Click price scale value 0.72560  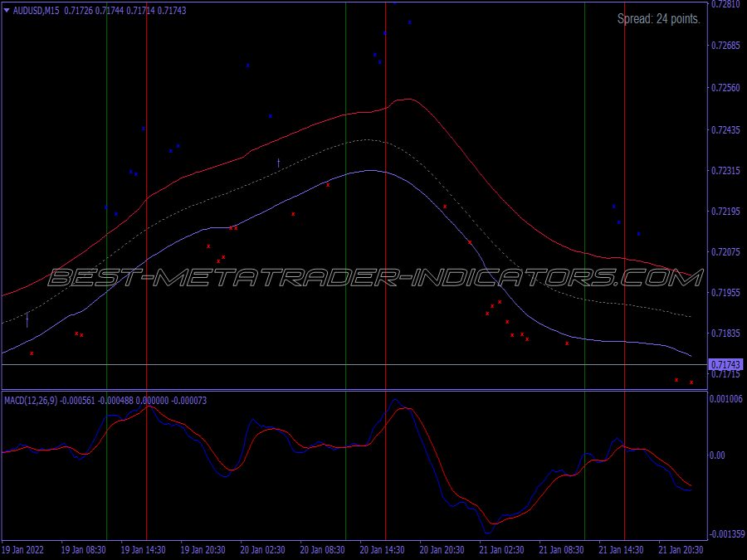(x=726, y=88)
